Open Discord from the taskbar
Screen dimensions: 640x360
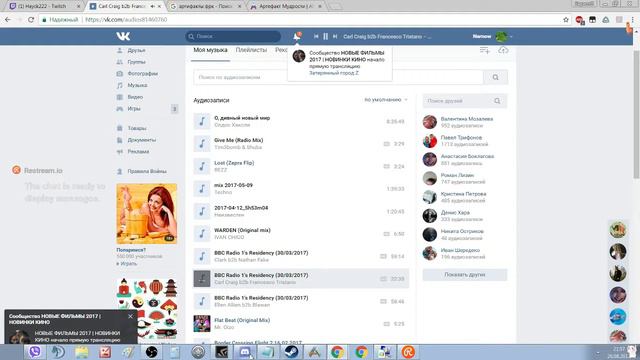245,352
